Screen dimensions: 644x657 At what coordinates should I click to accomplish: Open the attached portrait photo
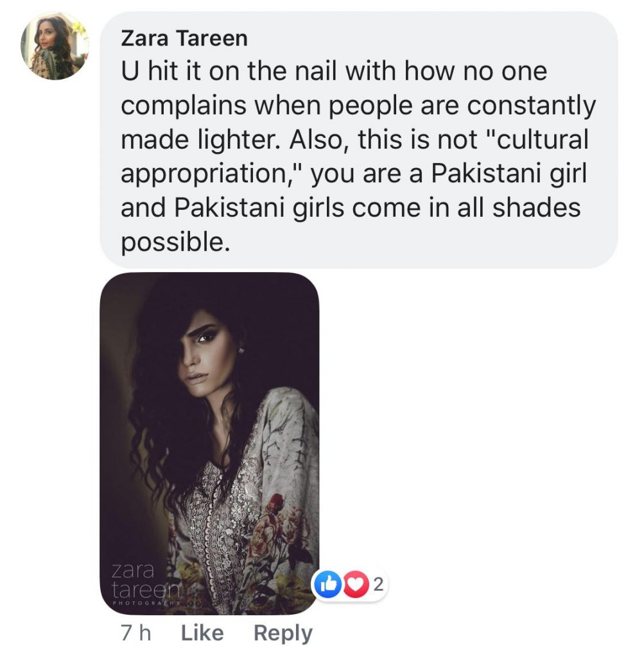pyautogui.click(x=209, y=443)
